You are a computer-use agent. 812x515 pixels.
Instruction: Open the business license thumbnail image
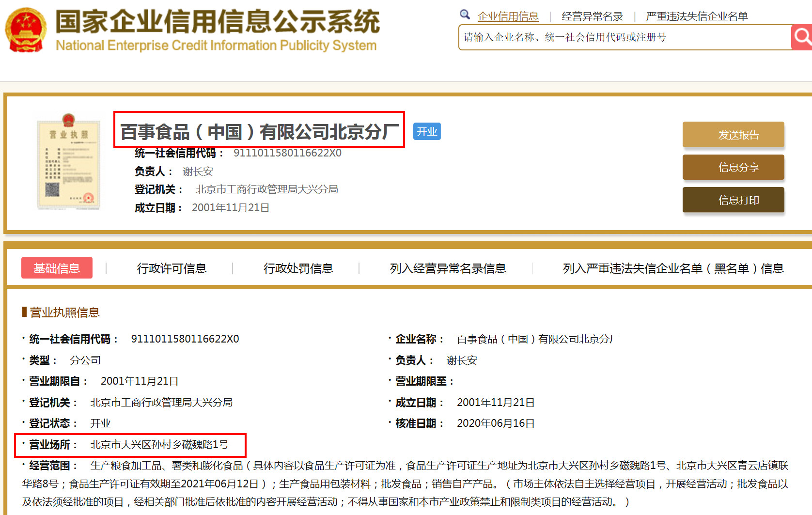tap(68, 162)
